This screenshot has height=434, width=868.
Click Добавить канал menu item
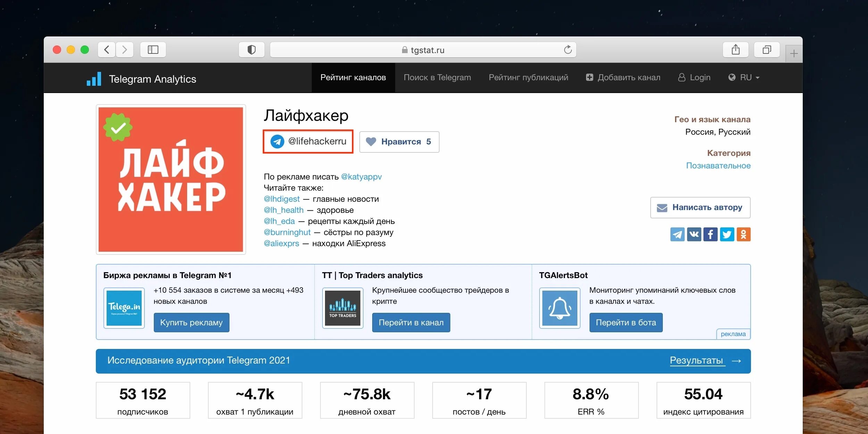[x=623, y=77]
